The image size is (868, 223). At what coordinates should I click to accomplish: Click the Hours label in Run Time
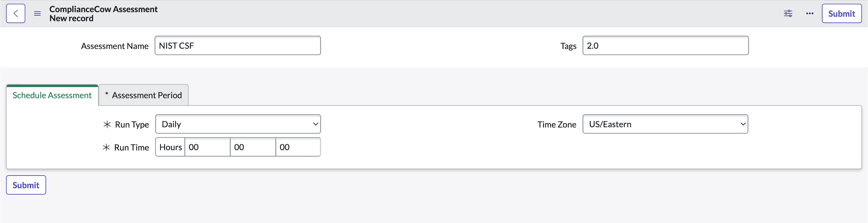click(170, 147)
